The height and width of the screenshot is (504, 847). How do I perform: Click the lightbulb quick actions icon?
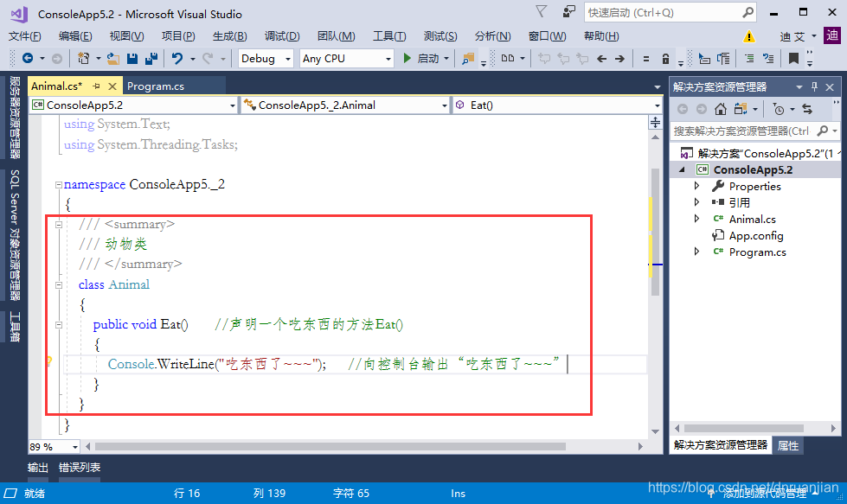point(48,361)
